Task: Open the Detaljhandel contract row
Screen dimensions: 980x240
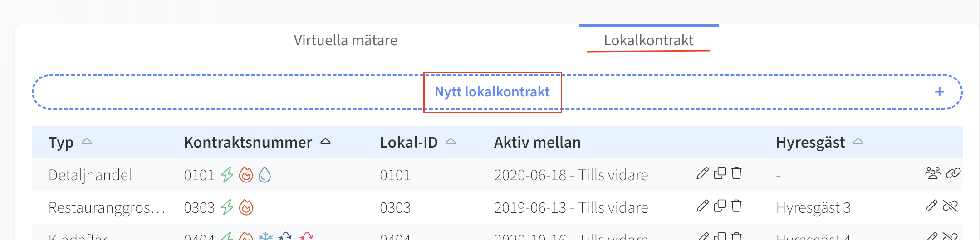Action: 497,175
